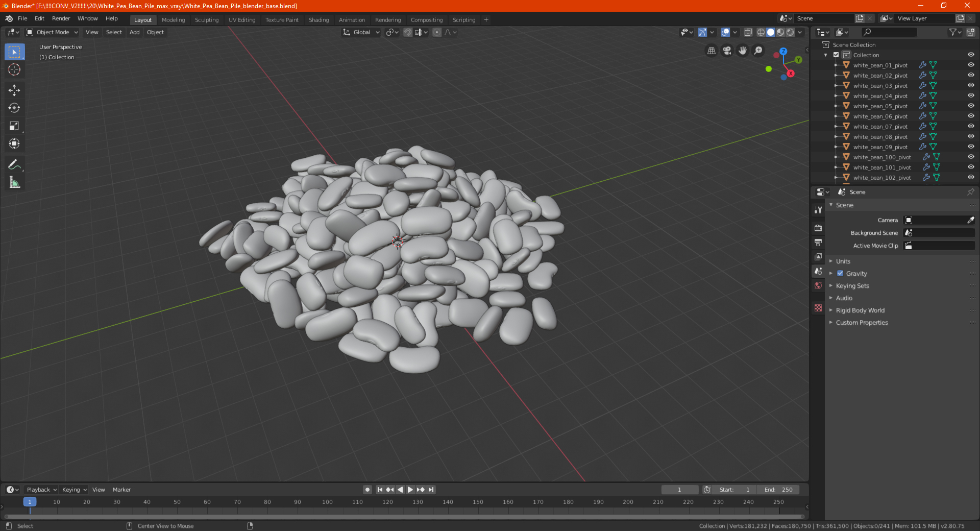Image resolution: width=980 pixels, height=531 pixels.
Task: Click the X axis on navigation gizmo
Action: [x=791, y=74]
